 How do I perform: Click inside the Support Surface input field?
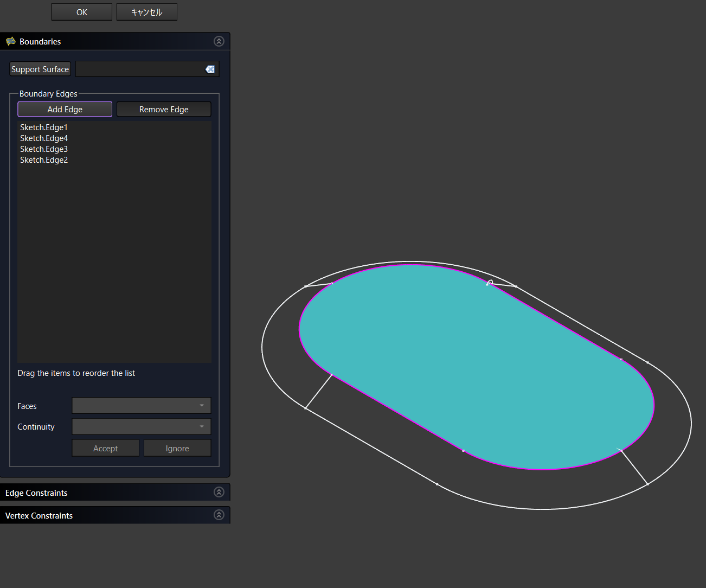(x=139, y=69)
